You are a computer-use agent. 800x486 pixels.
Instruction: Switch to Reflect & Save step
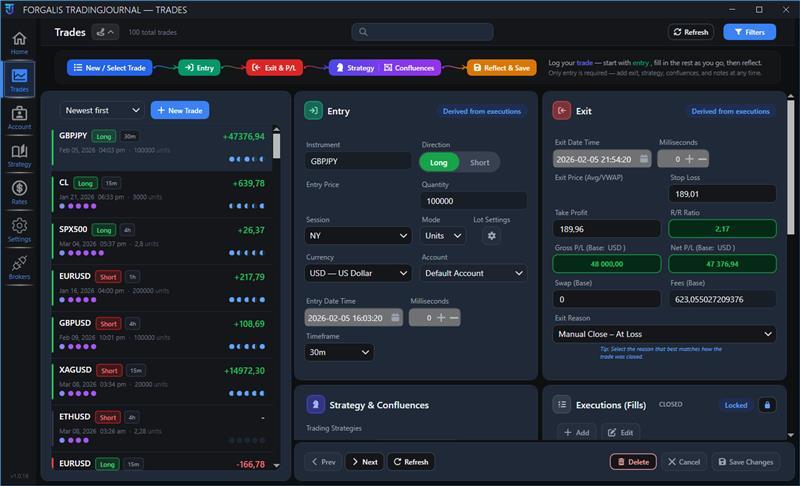[x=504, y=68]
